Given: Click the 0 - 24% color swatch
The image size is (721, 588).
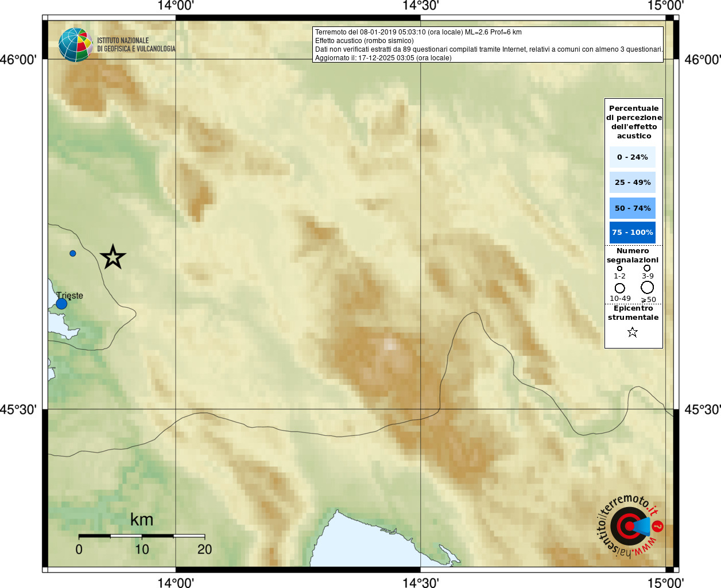Looking at the screenshot, I should point(633,157).
